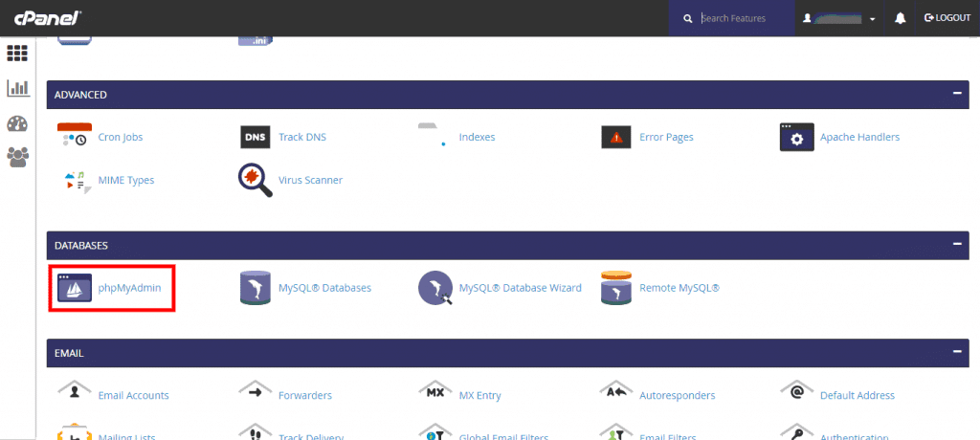The width and height of the screenshot is (980, 440).
Task: Open User Manager in left sidebar
Action: (17, 155)
